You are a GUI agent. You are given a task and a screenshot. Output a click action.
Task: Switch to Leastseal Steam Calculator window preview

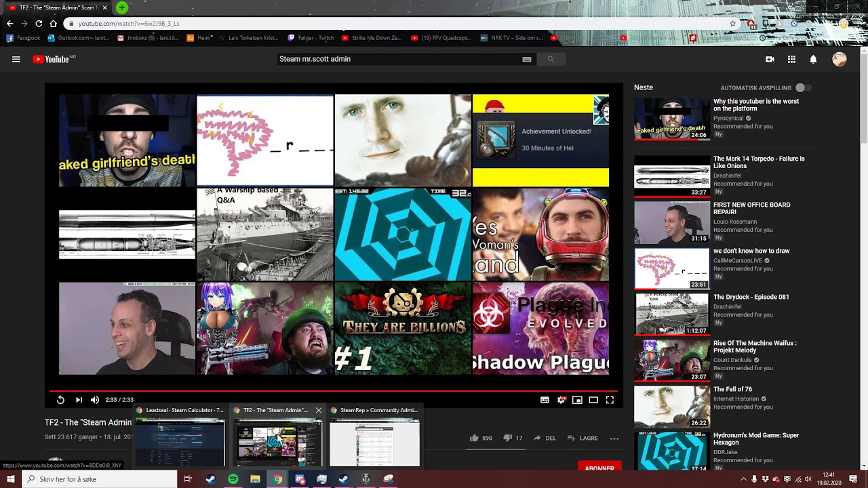[180, 436]
